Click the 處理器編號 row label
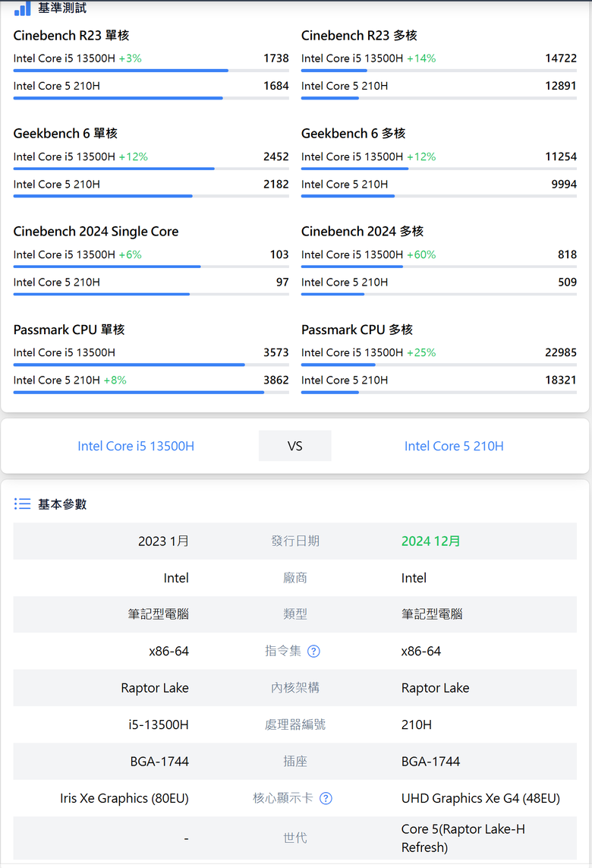Image resolution: width=592 pixels, height=868 pixels. [x=295, y=724]
